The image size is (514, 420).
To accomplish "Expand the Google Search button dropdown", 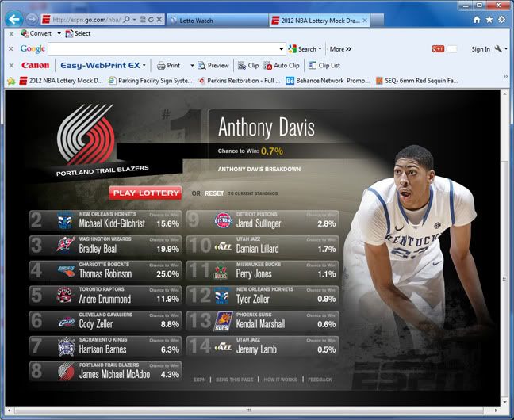I will coord(320,49).
